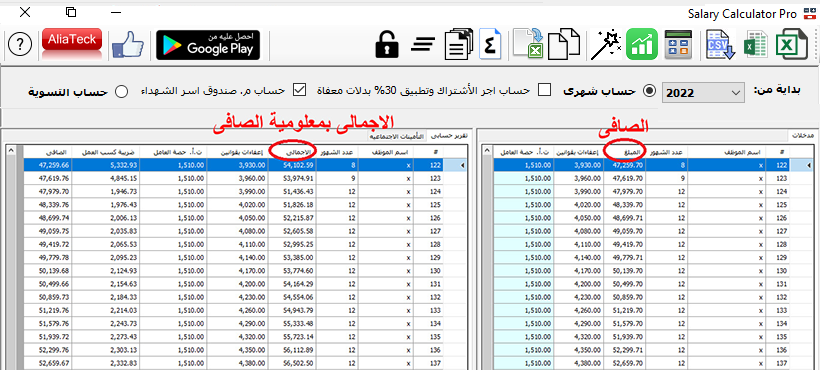820x370 pixels.
Task: Check حساب اجر الأشتراك وتطبيق 30% checkbox
Action: (544, 90)
